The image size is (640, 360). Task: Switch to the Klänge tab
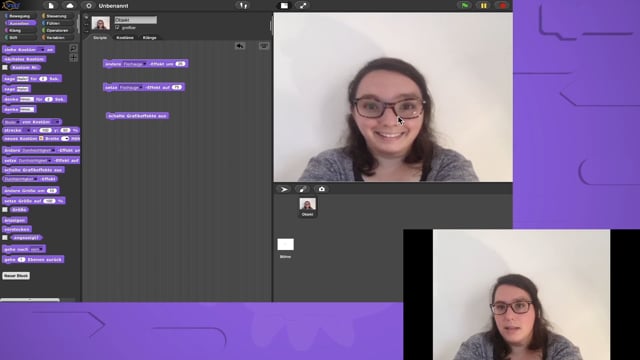click(149, 38)
